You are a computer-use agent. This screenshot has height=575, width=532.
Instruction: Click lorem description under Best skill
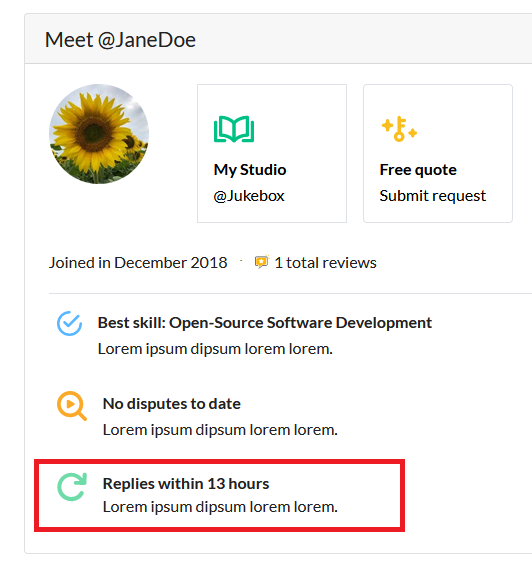[215, 349]
